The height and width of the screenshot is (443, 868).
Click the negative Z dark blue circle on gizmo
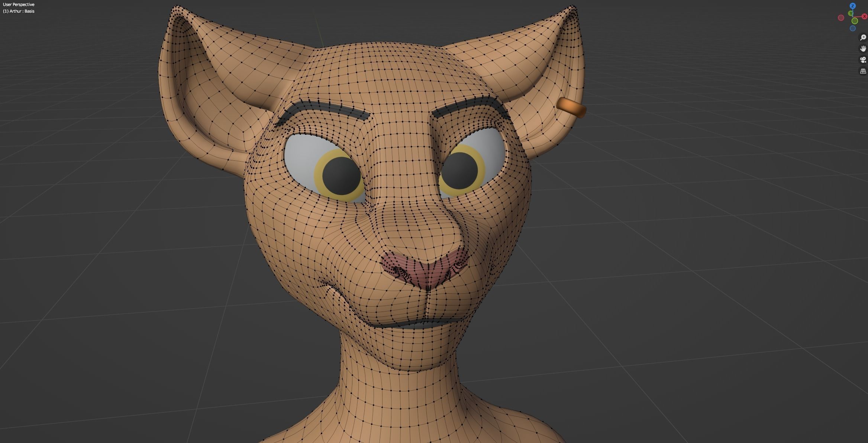pyautogui.click(x=853, y=28)
